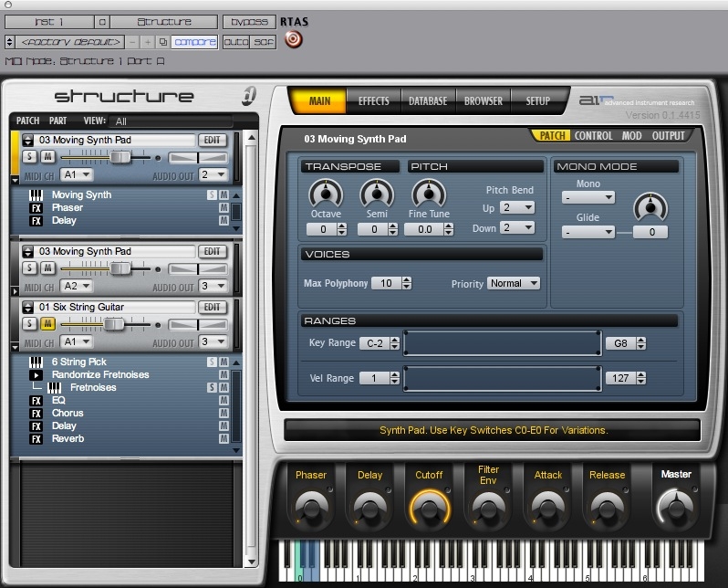Open the Glide dropdown
Image resolution: width=728 pixels, height=588 pixels.
pos(588,232)
